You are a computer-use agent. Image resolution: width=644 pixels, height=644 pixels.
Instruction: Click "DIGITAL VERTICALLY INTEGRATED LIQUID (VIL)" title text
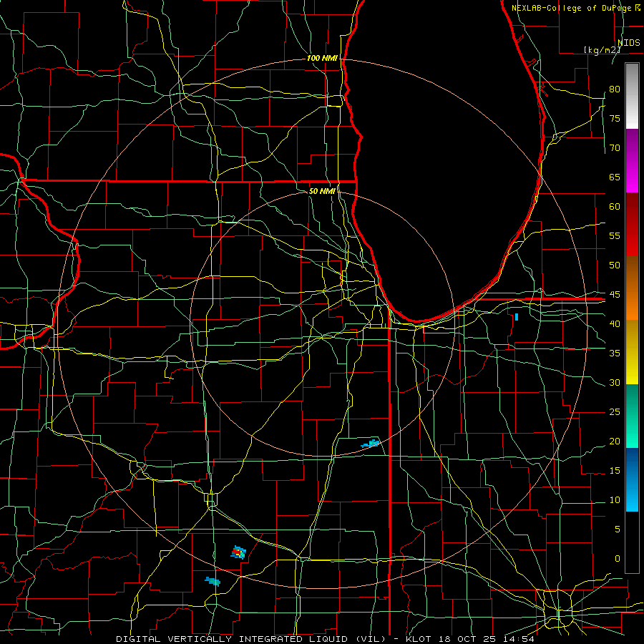[x=252, y=639]
